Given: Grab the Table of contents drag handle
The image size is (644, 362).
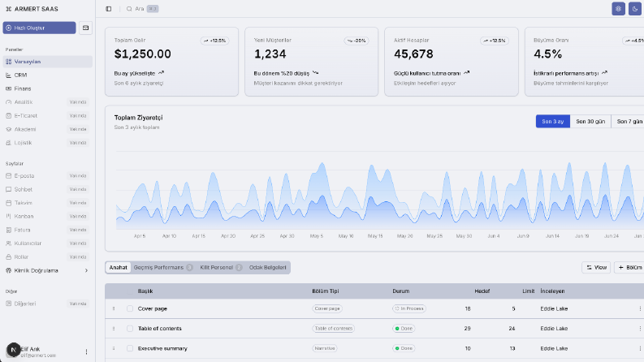Looking at the screenshot, I should tap(114, 329).
